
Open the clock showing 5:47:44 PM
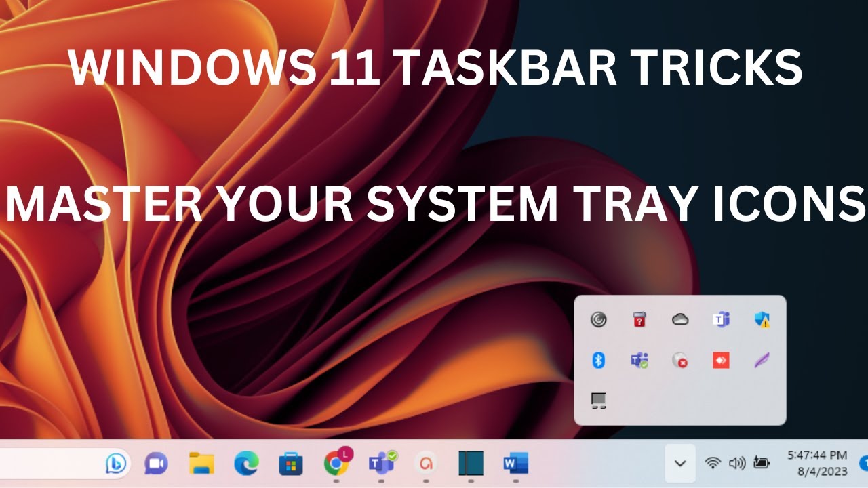(817, 455)
